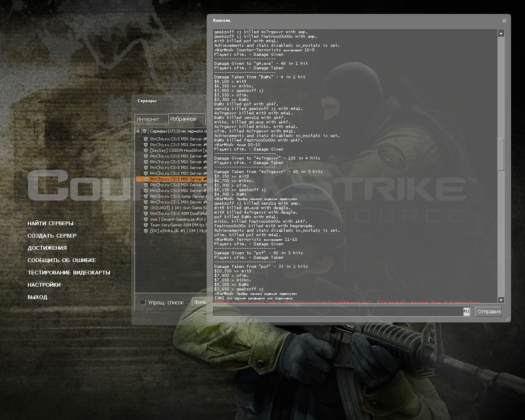Click the VAC shield column header icon
The width and height of the screenshot is (525, 420).
click(144, 131)
